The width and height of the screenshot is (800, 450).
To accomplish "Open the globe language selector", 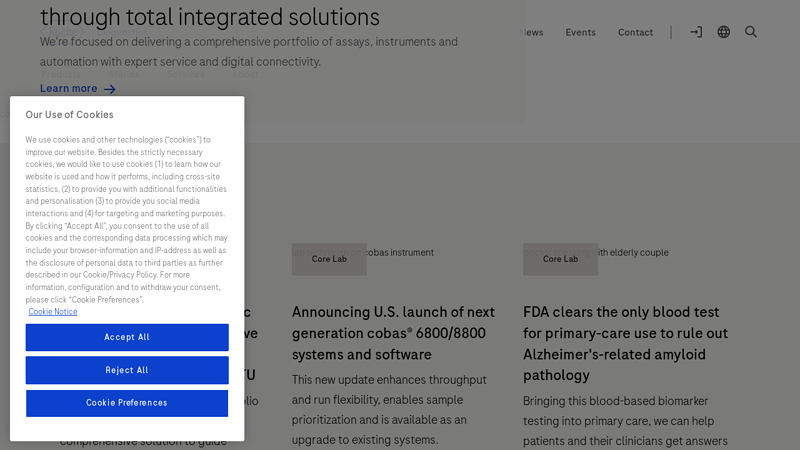I will (x=723, y=32).
